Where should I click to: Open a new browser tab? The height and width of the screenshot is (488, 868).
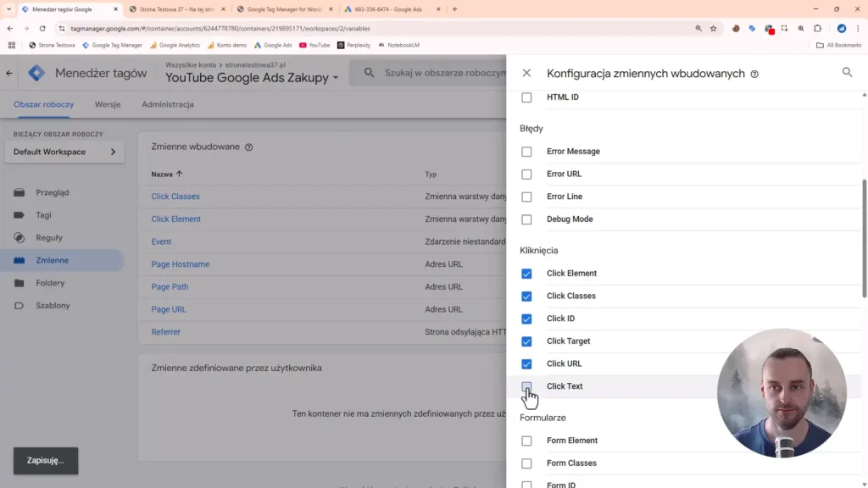point(455,9)
